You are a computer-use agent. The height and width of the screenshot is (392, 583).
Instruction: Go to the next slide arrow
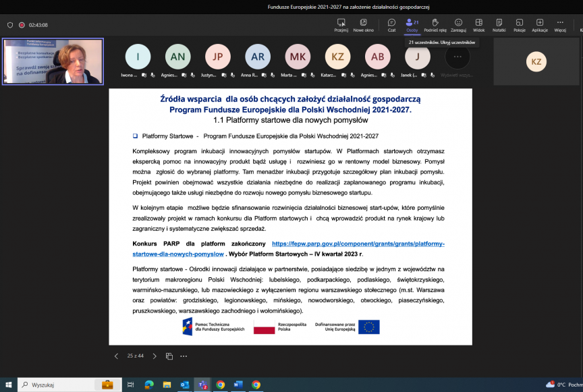click(155, 356)
